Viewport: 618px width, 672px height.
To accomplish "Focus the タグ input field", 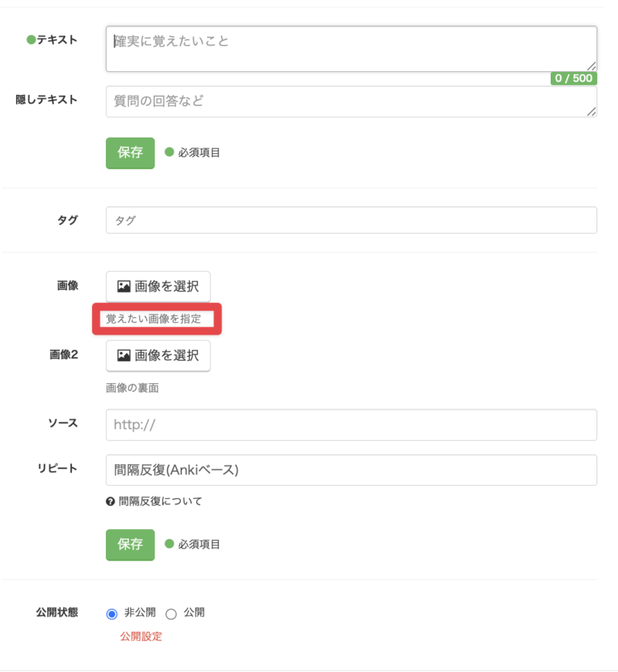I will click(x=351, y=220).
